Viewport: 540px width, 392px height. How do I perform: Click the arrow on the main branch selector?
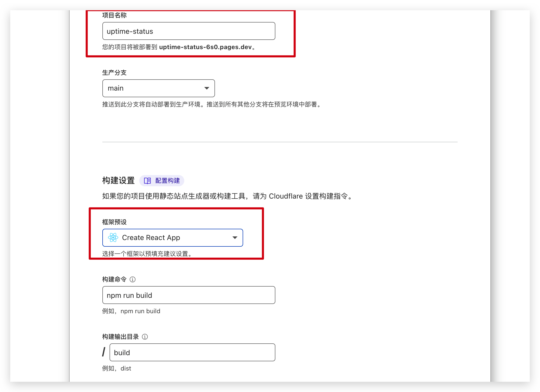[x=207, y=88]
